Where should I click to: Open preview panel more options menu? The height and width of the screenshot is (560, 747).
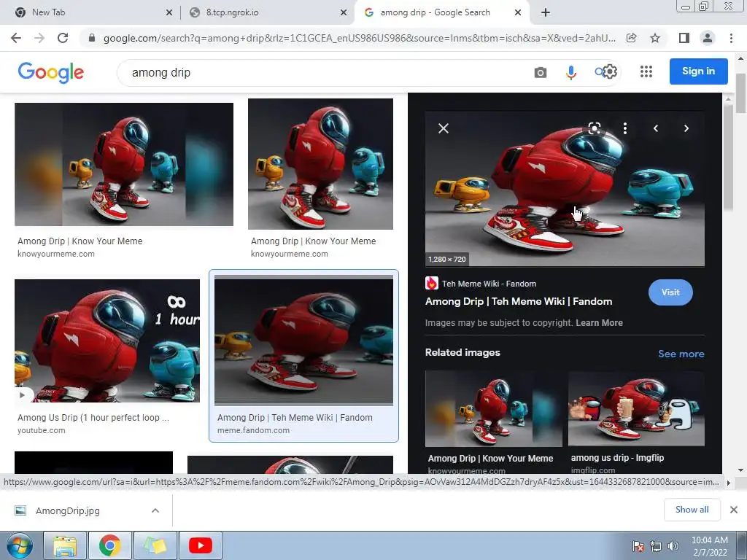tap(625, 128)
